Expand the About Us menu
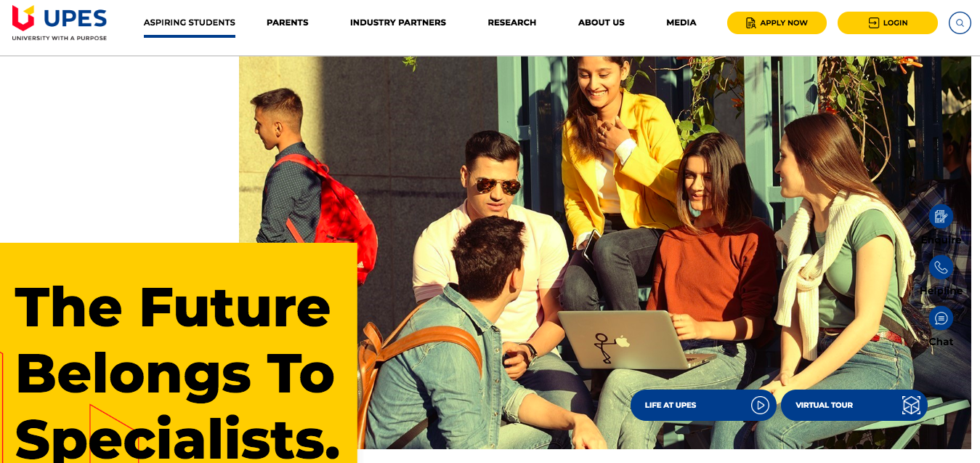The width and height of the screenshot is (980, 463). [602, 23]
